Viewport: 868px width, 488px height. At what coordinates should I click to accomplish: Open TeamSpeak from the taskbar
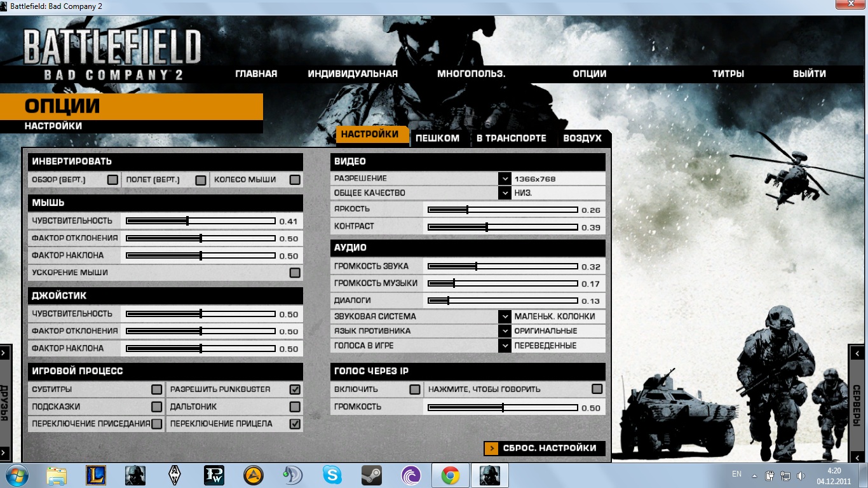(293, 475)
